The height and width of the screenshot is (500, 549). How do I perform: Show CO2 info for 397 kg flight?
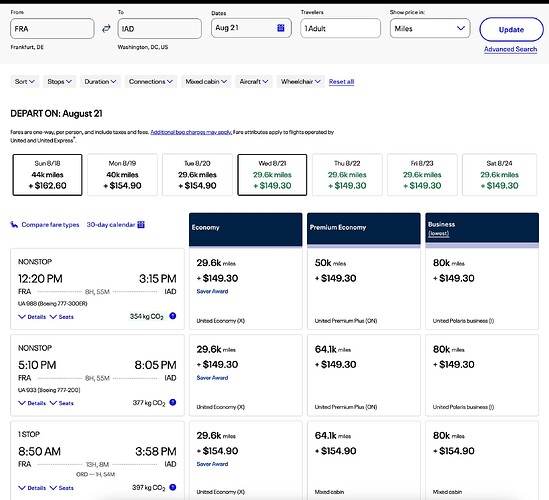(173, 487)
